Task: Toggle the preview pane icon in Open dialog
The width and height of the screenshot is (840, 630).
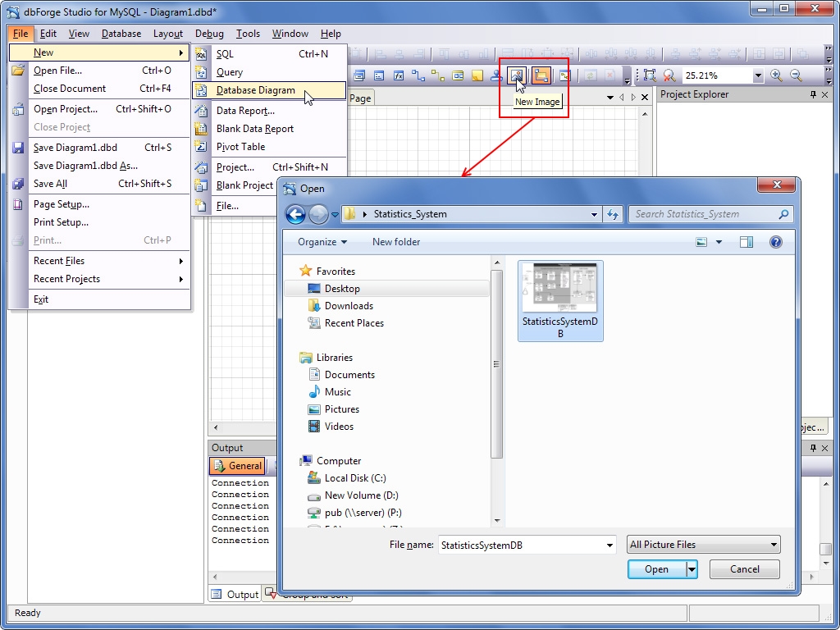Action: [x=746, y=242]
